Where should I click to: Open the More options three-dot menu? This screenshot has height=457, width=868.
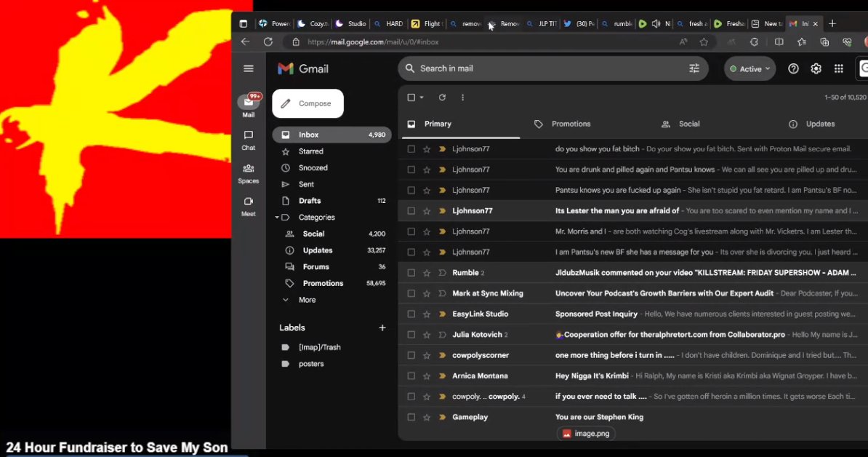pyautogui.click(x=463, y=98)
